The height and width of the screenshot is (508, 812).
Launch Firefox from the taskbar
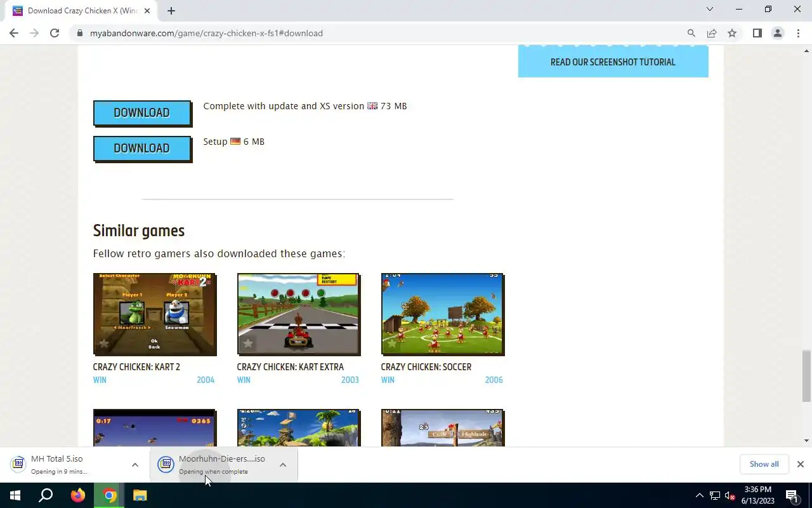[78, 495]
